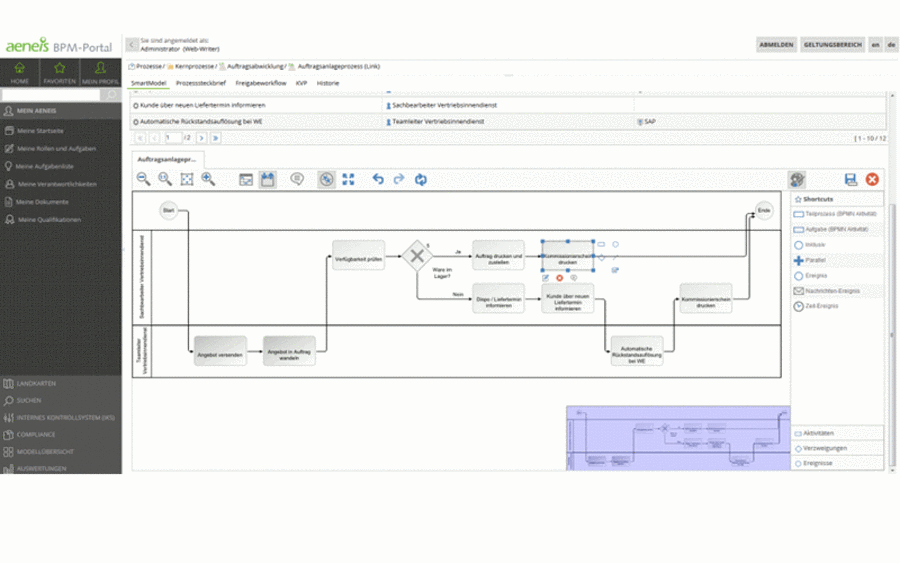Screen dimensions: 900x563
Task: Click the search magnifier button in sidebar
Action: (111, 95)
